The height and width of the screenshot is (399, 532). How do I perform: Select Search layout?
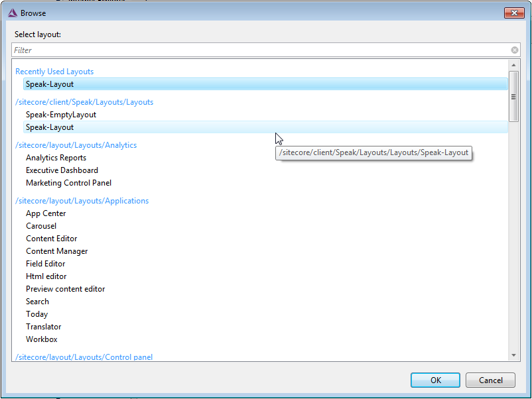[x=265, y=302]
